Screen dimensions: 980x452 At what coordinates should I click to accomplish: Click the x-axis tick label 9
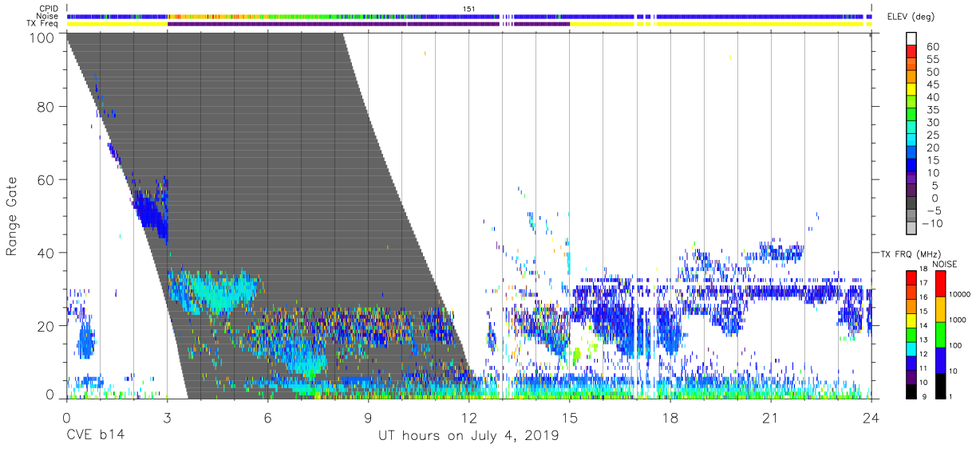368,418
